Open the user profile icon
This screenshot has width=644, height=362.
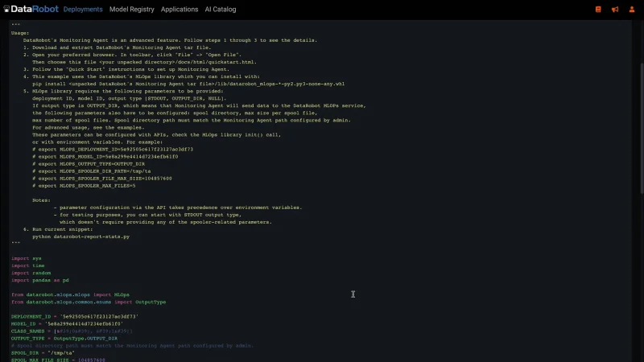tap(632, 10)
